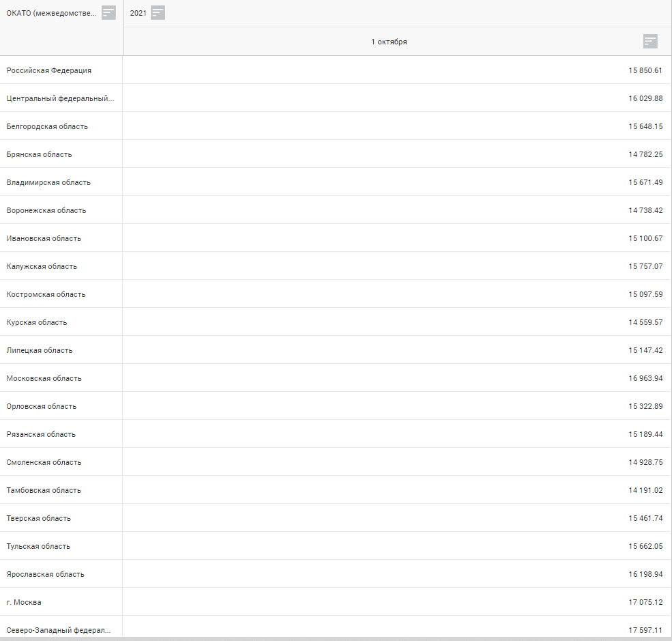The image size is (672, 641).
Task: Select the Российская Федерация row
Action: (x=49, y=70)
